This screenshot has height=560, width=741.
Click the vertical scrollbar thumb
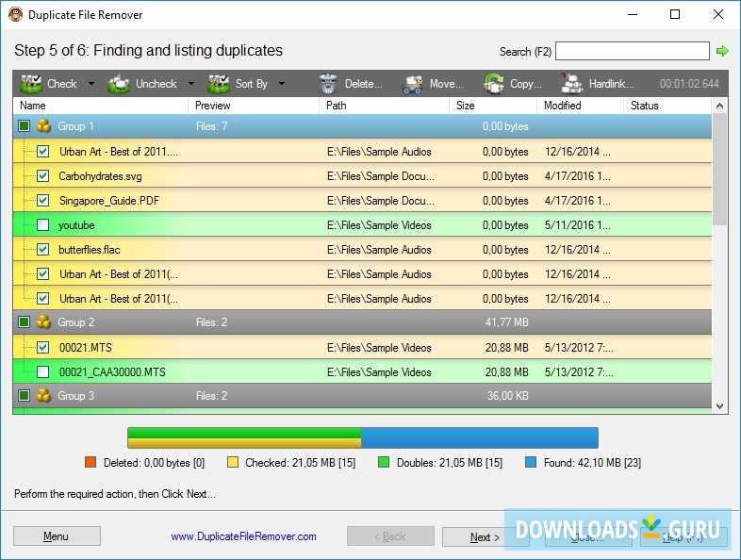click(719, 169)
